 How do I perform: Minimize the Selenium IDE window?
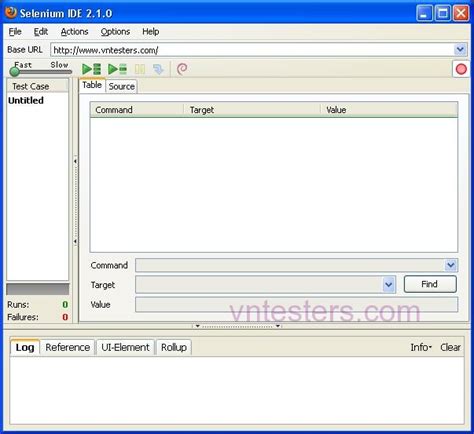coord(424,14)
